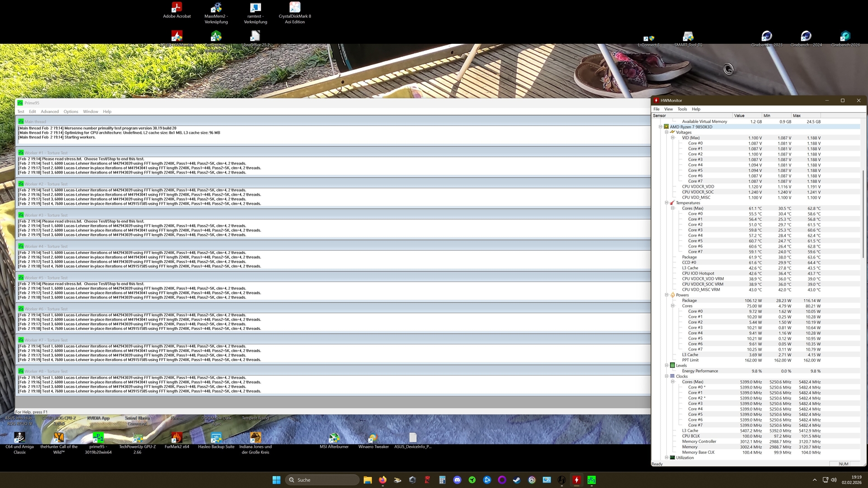Open Winaero Tweaker desktop icon
This screenshot has height=488, width=868.
coord(373,437)
